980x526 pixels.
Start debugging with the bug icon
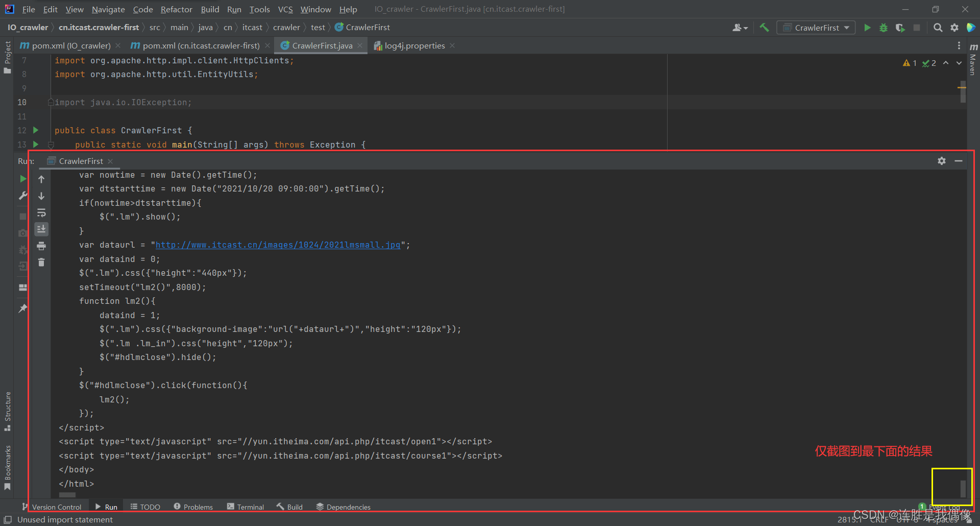(884, 28)
